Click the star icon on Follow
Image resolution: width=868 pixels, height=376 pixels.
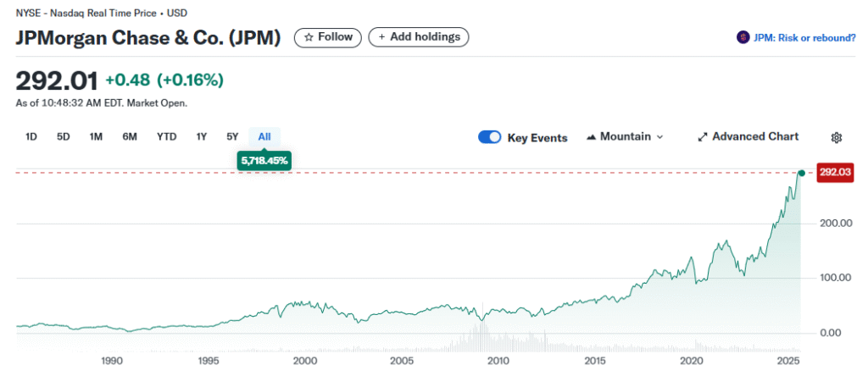309,37
